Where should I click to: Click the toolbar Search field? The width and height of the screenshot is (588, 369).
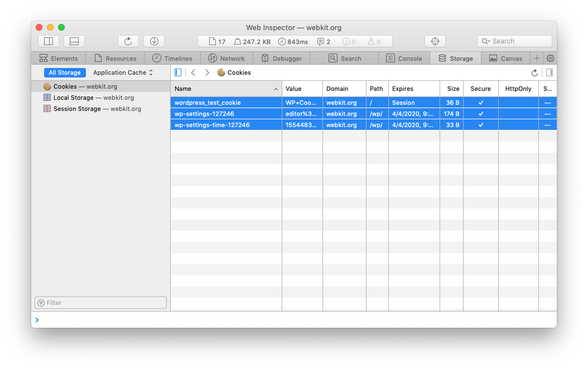tap(514, 41)
